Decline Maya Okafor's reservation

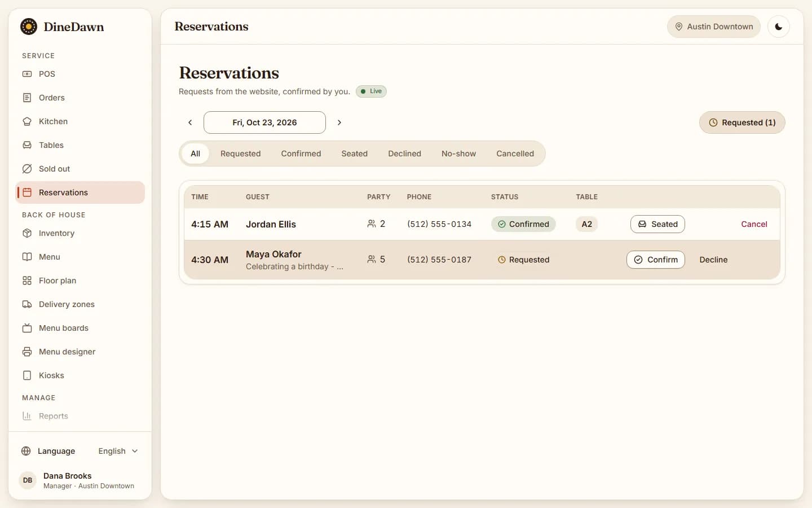(x=713, y=260)
